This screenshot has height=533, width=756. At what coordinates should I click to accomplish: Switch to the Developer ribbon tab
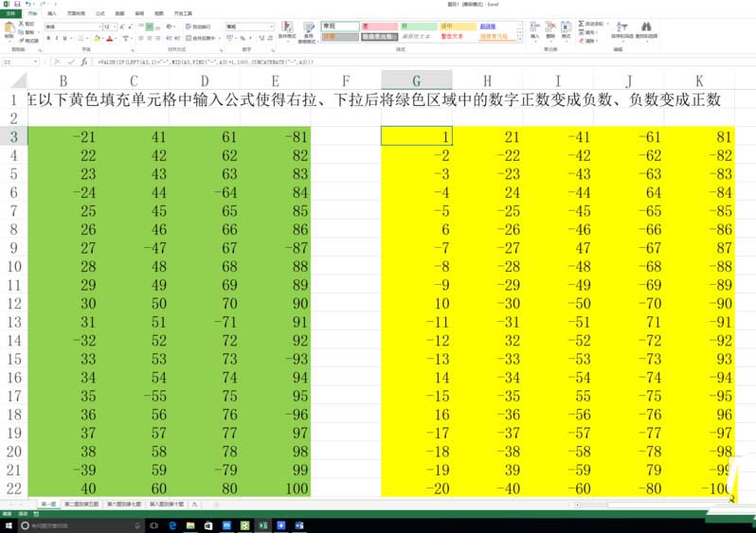183,13
